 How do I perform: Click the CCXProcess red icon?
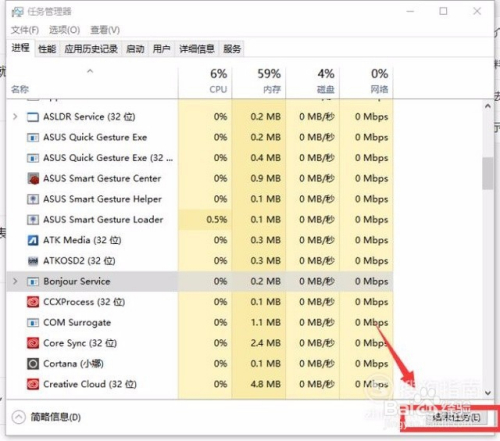coord(33,302)
